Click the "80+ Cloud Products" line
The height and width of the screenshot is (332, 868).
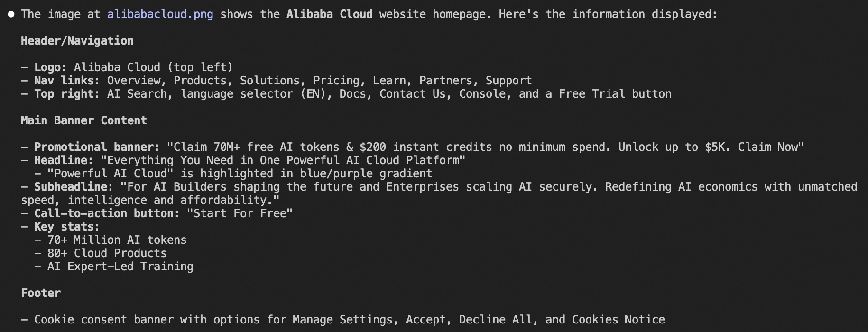(107, 253)
